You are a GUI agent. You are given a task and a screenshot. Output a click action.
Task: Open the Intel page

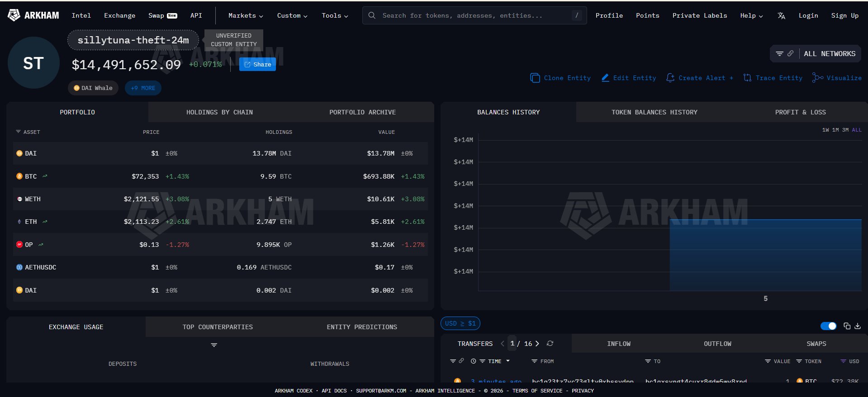point(81,15)
